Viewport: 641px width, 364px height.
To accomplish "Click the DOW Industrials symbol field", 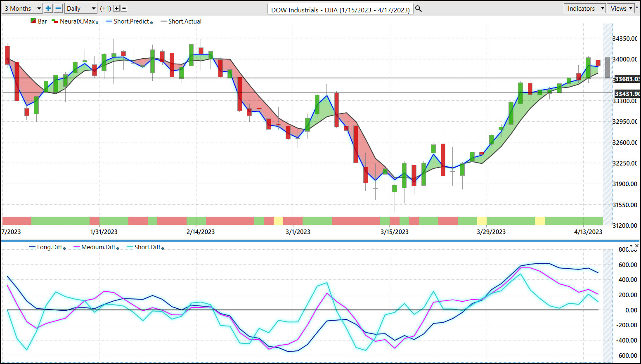I will pyautogui.click(x=341, y=9).
